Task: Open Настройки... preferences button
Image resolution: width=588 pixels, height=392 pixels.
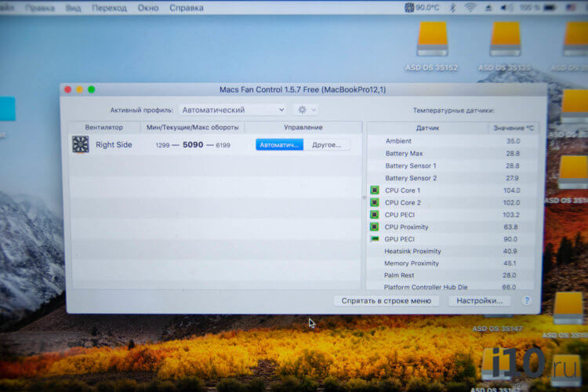Action: point(479,301)
